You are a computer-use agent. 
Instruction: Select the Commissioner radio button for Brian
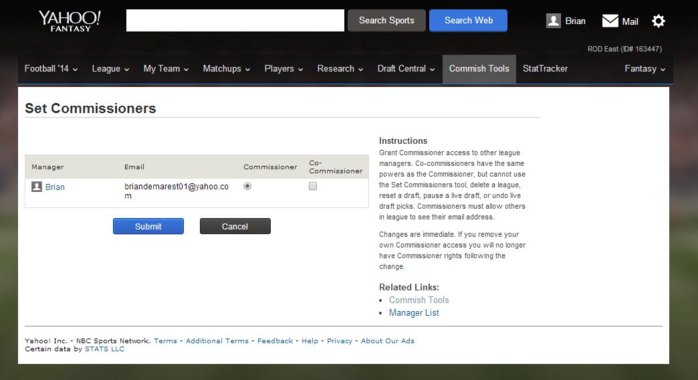[248, 186]
